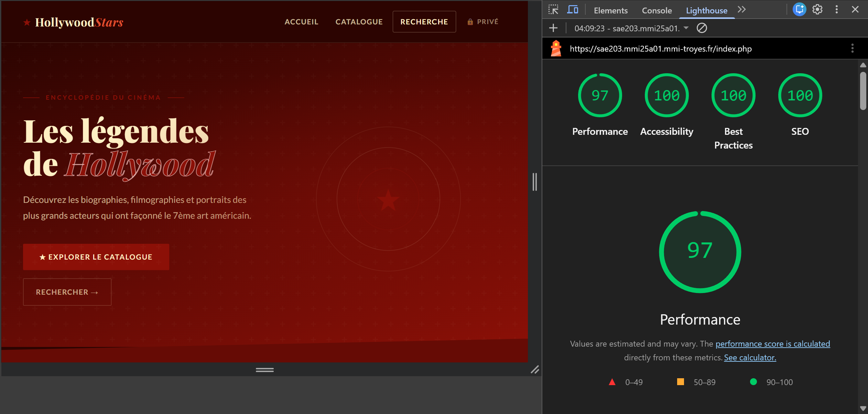Clear all Lighthouse reports icon

(x=702, y=28)
